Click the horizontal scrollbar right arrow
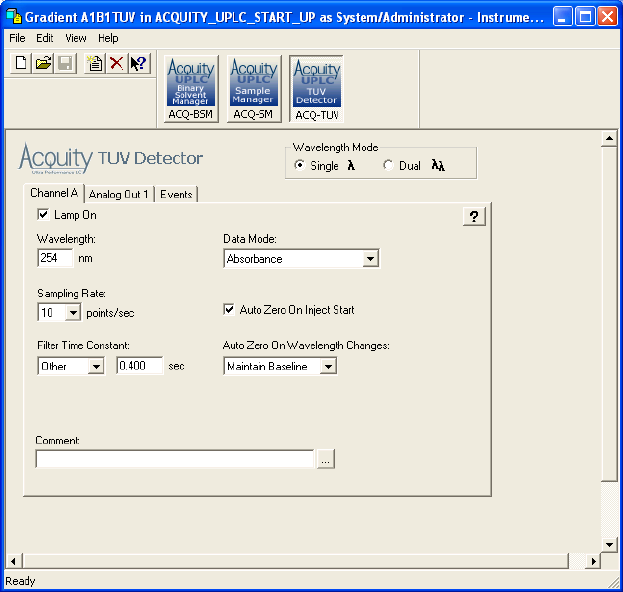Viewport: 623px width, 592px height. (593, 561)
